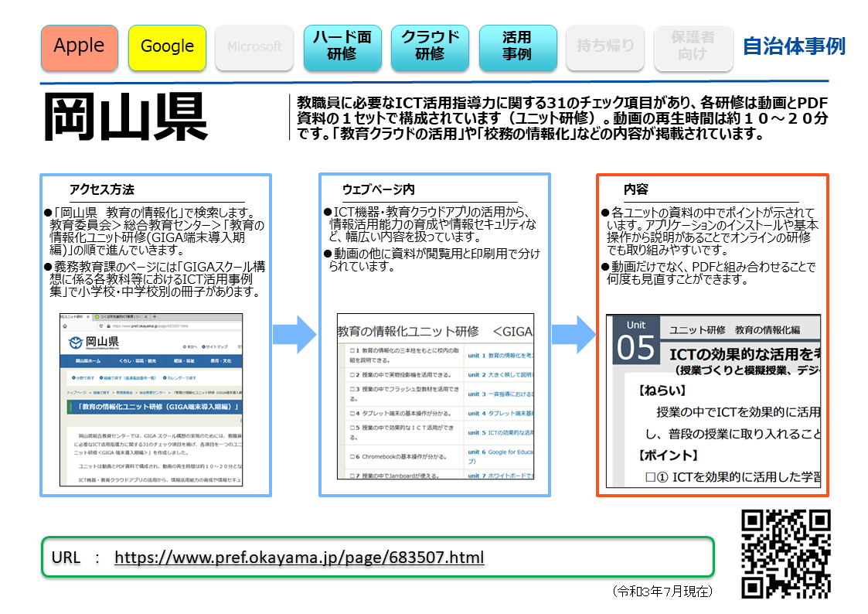Click the unit 7 ホワイトボード link
Viewport: 868px width, 614px height.
(x=500, y=476)
